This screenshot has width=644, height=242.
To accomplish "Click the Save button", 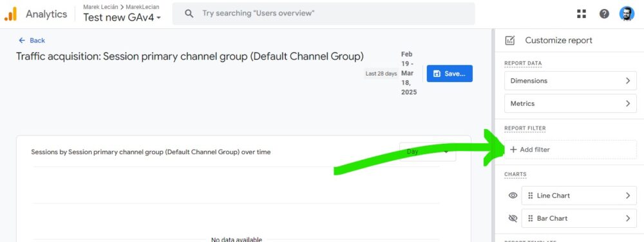I will click(450, 74).
